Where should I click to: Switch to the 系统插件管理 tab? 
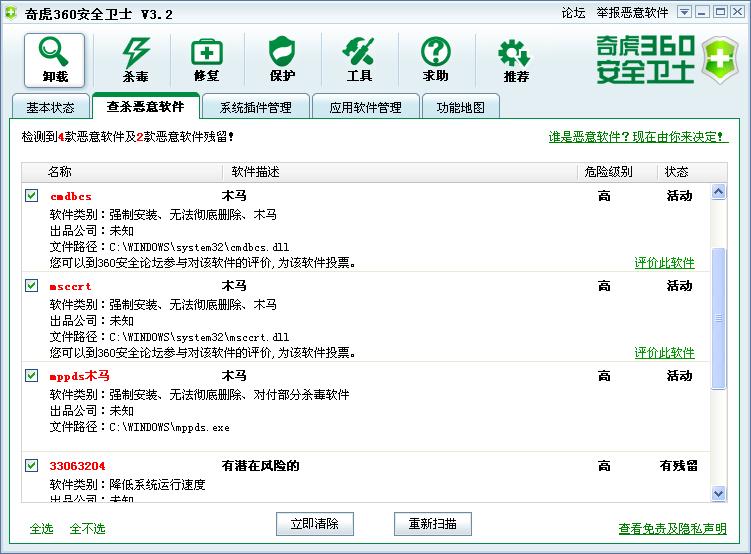(x=255, y=107)
